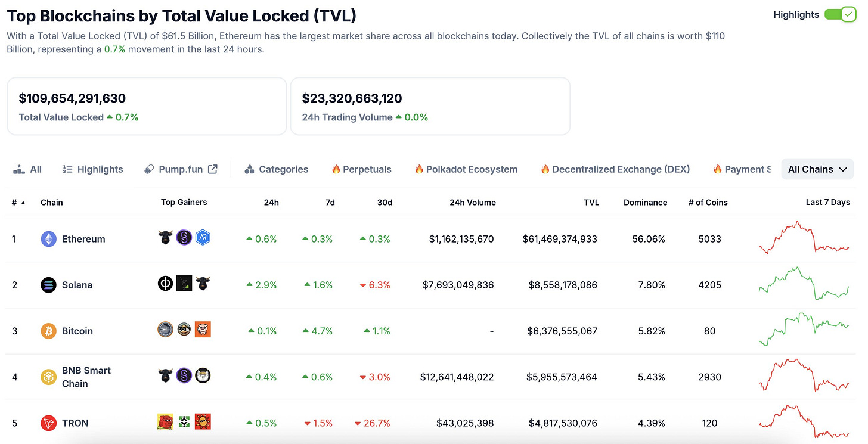
Task: Open the Perpetuals category tab
Action: (361, 169)
